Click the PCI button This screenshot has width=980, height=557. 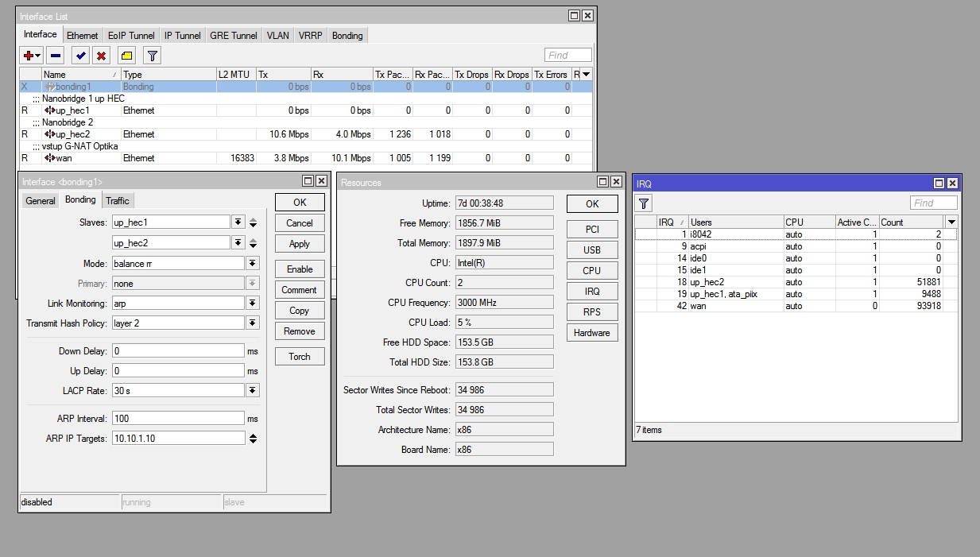click(592, 229)
